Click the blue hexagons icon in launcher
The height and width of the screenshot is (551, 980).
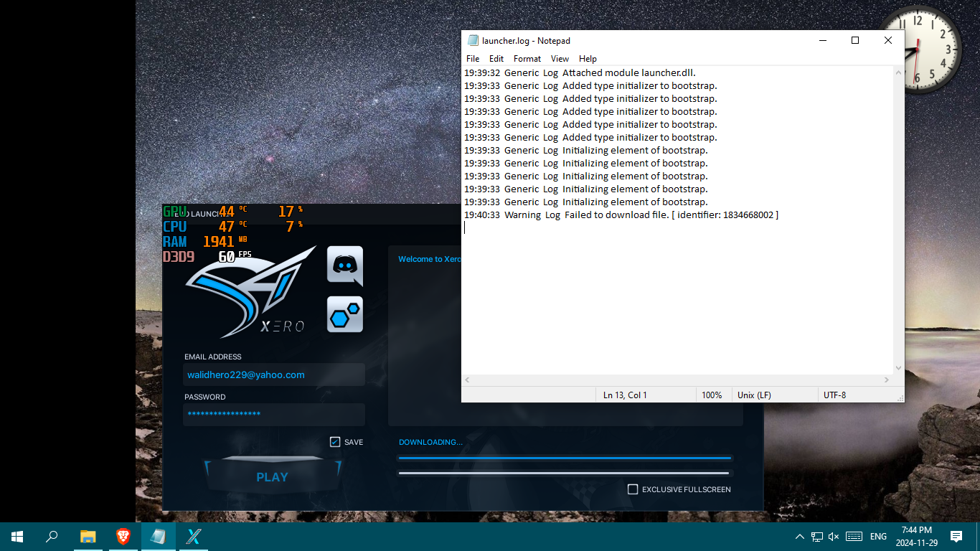point(345,314)
